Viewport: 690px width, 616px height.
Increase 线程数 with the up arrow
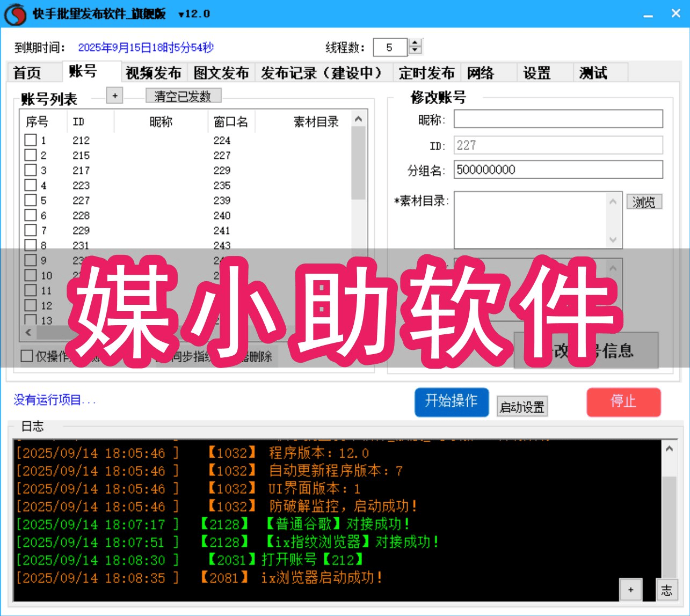pyautogui.click(x=415, y=43)
